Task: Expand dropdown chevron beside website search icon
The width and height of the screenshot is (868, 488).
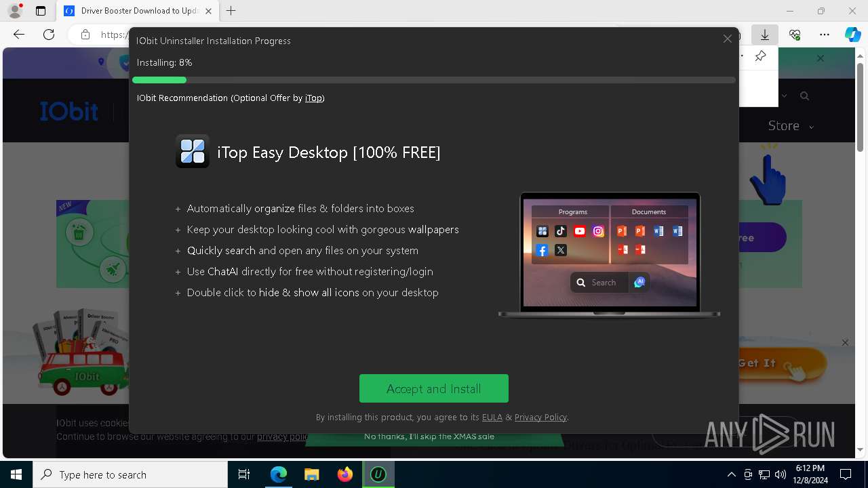Action: [785, 96]
